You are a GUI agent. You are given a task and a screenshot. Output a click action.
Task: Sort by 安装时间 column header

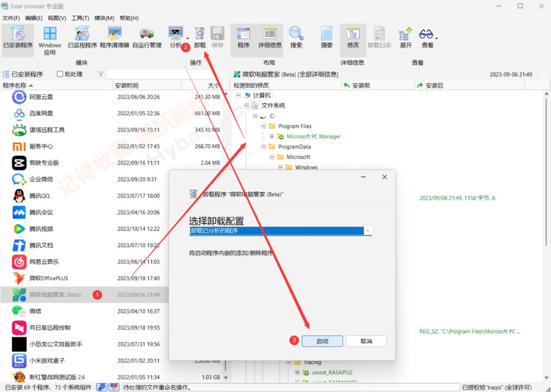tap(147, 86)
